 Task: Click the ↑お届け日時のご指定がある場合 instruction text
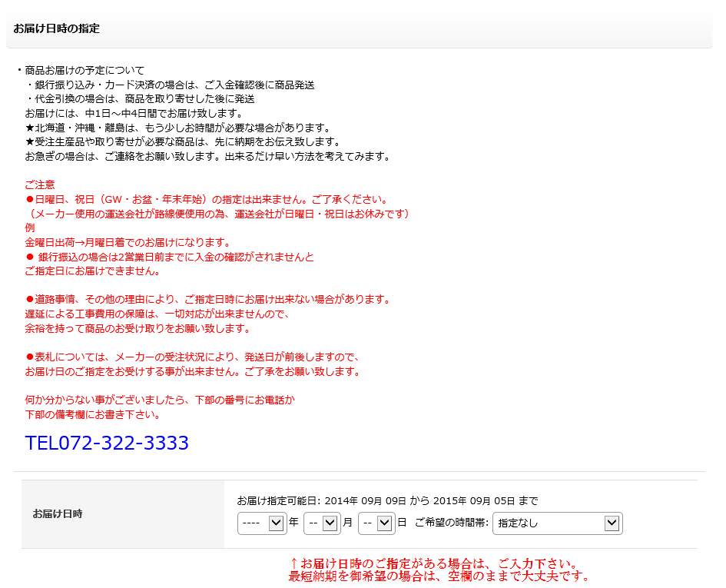click(x=433, y=564)
